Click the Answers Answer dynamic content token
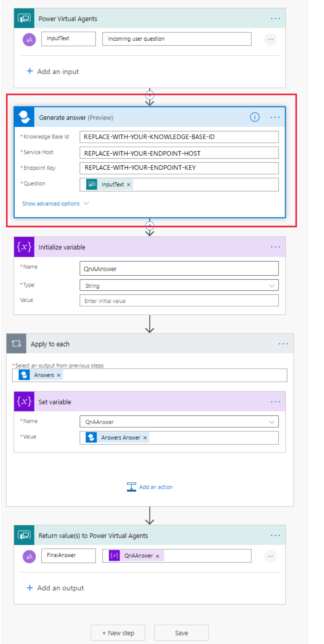 click(117, 438)
